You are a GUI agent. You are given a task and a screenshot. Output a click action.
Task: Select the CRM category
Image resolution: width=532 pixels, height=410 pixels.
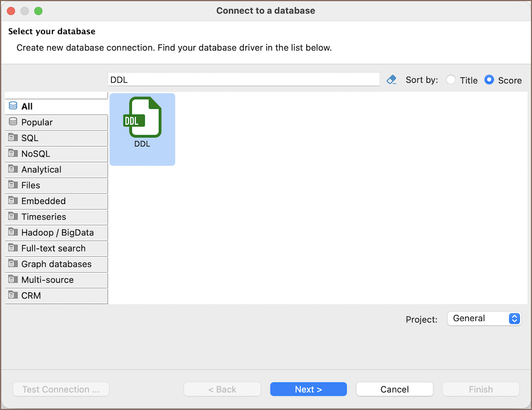click(57, 295)
